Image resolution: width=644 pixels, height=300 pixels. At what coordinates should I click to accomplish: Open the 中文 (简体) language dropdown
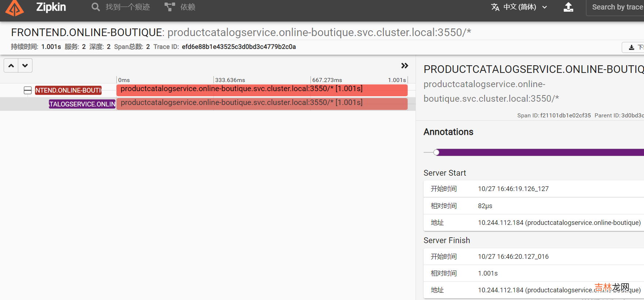click(524, 7)
